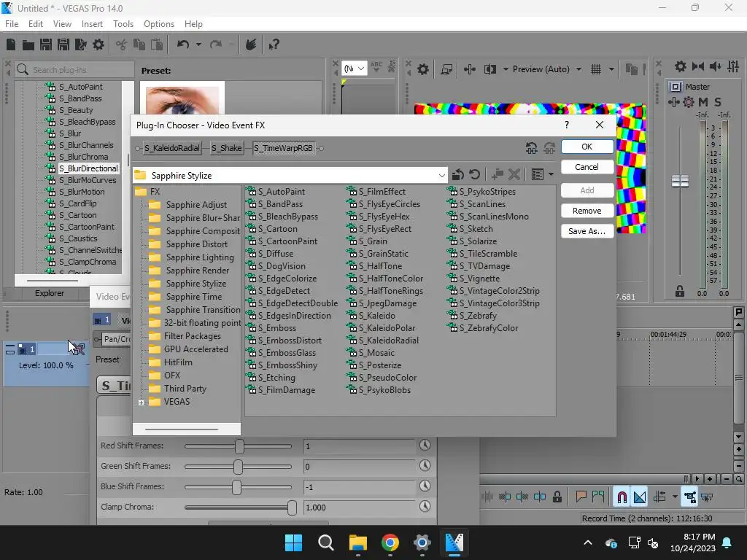Click the Master volume fader
Screen dimensions: 747x560
680,181
